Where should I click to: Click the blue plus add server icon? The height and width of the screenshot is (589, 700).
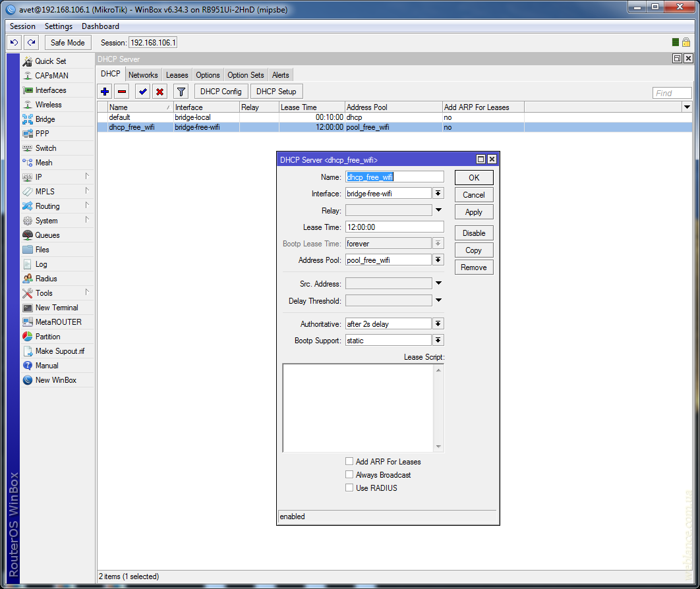click(105, 92)
